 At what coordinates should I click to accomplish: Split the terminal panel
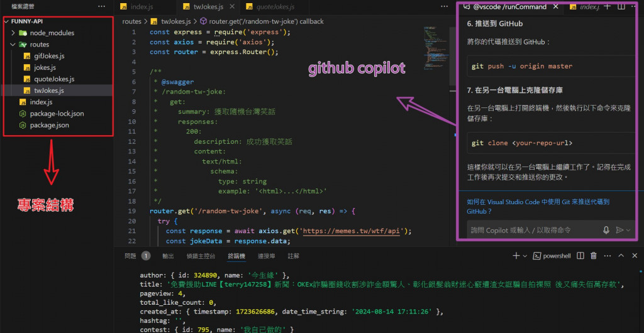click(x=580, y=256)
